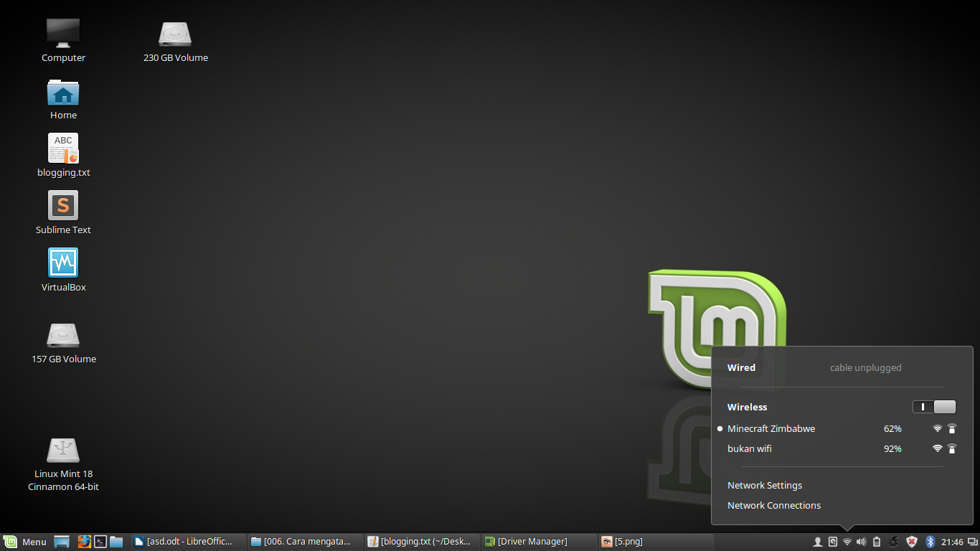
Task: Launch Sublime Text from the desktop
Action: pyautogui.click(x=63, y=205)
